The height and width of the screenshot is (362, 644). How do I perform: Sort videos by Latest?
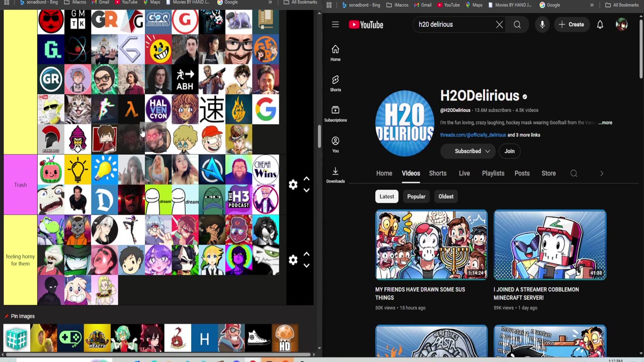point(387,197)
